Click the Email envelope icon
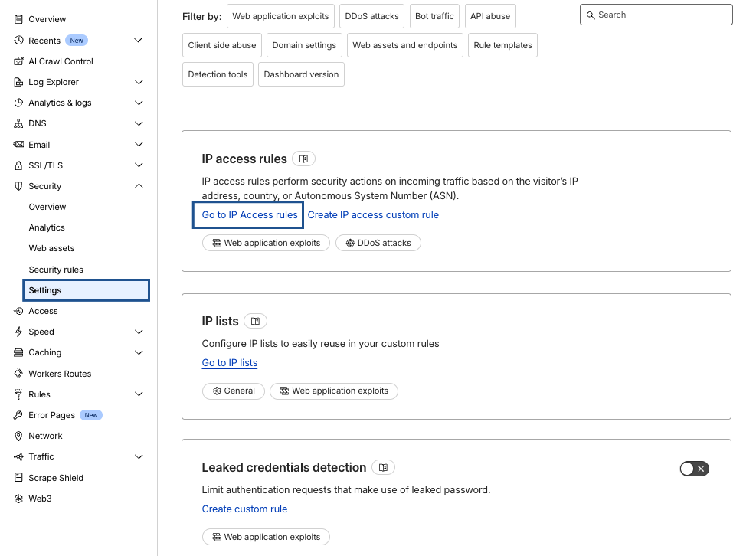The image size is (756, 556). point(18,144)
